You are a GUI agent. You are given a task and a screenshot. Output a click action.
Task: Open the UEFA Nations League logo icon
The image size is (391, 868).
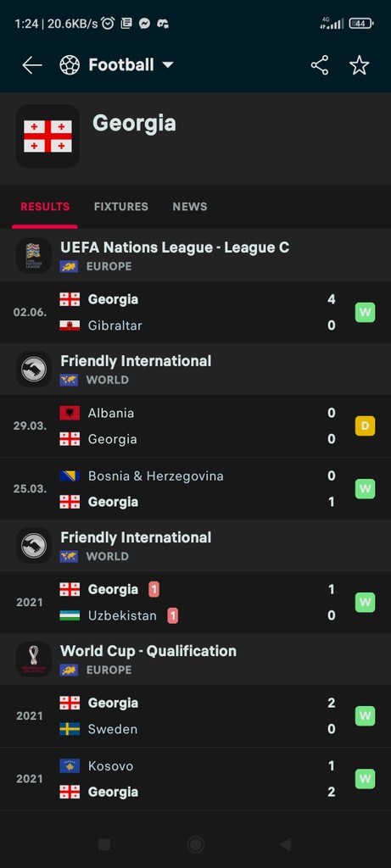point(34,255)
